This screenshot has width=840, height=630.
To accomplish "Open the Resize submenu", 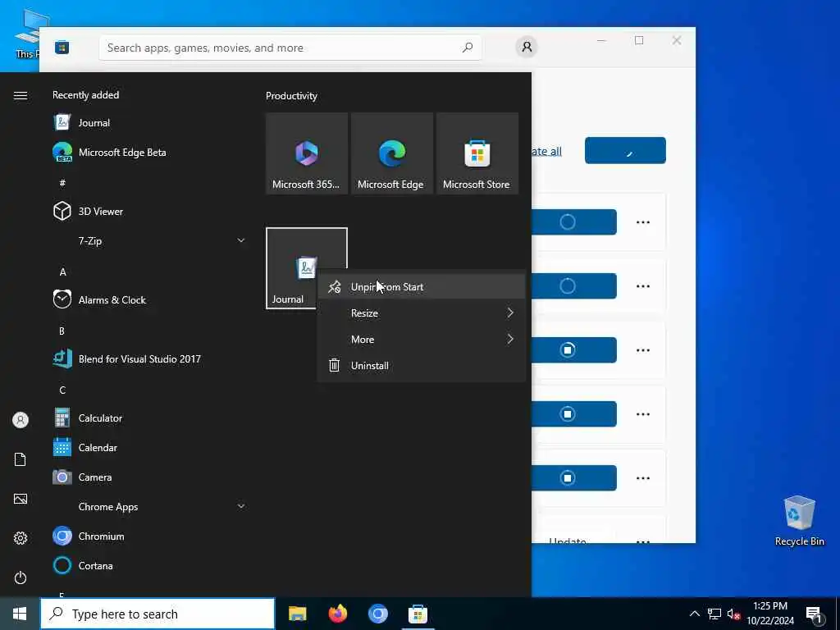I will (421, 313).
